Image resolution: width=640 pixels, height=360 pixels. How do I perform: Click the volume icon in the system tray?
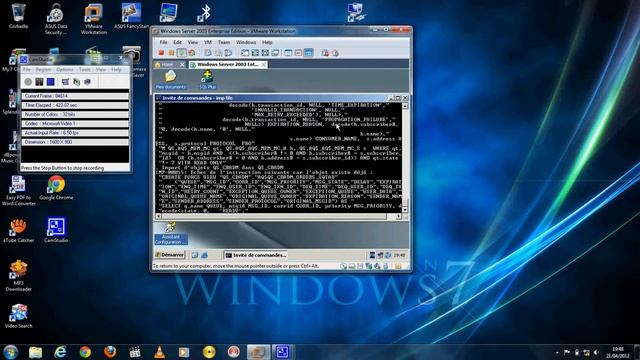click(x=596, y=352)
